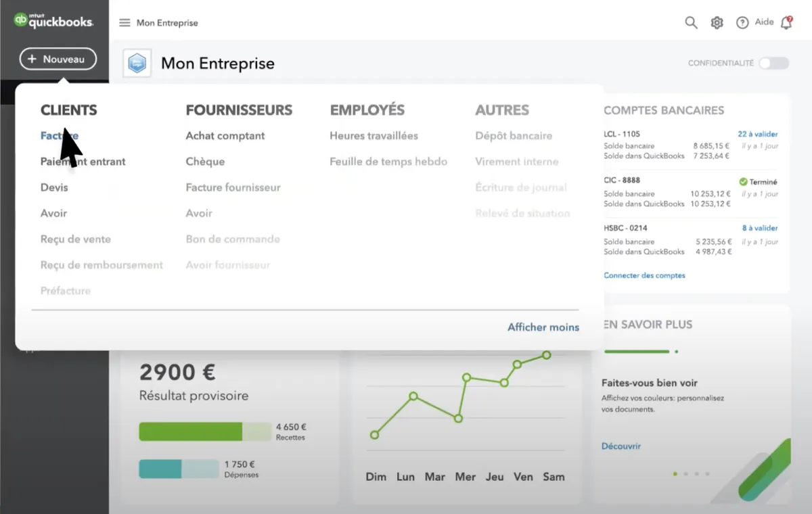The width and height of the screenshot is (812, 514).
Task: Open the search magnifier icon
Action: pos(691,22)
